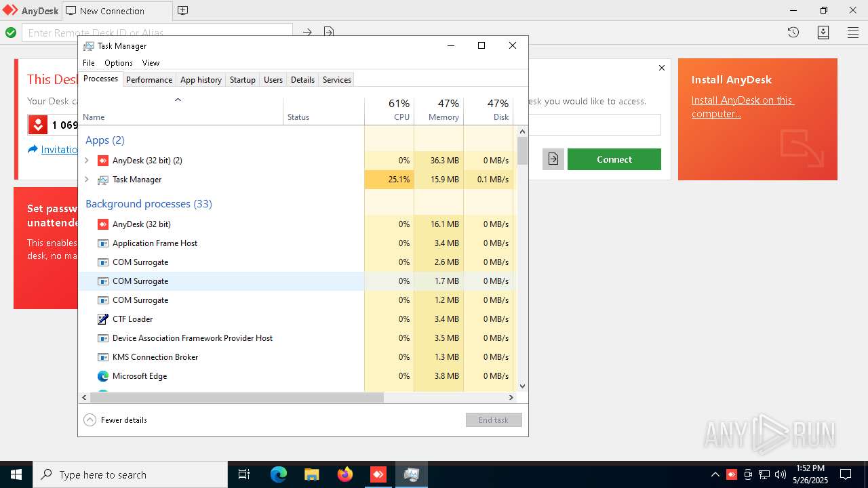Sort by CPU column header
Image resolution: width=868 pixels, height=488 pixels.
(x=389, y=110)
